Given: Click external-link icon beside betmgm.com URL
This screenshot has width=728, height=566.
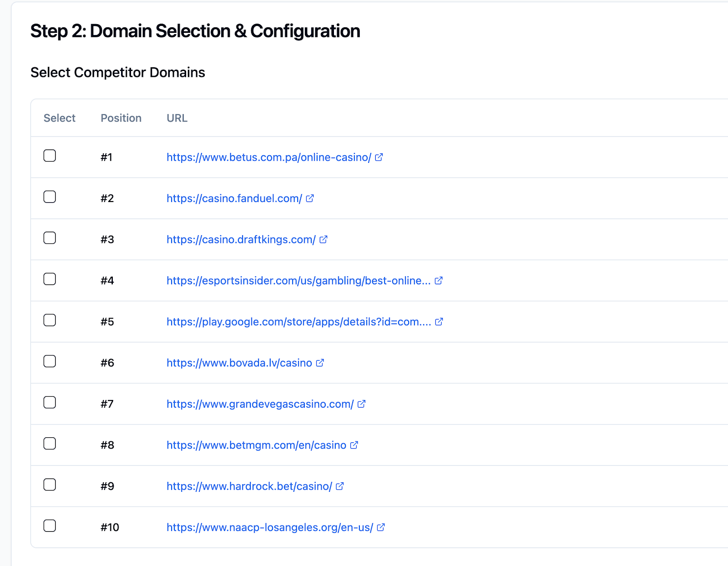Looking at the screenshot, I should [x=354, y=445].
